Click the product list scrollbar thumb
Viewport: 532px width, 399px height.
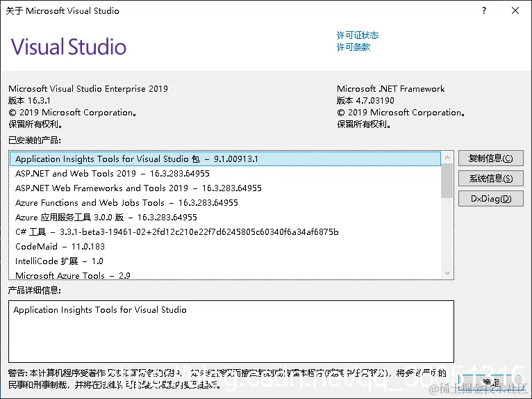pyautogui.click(x=447, y=180)
